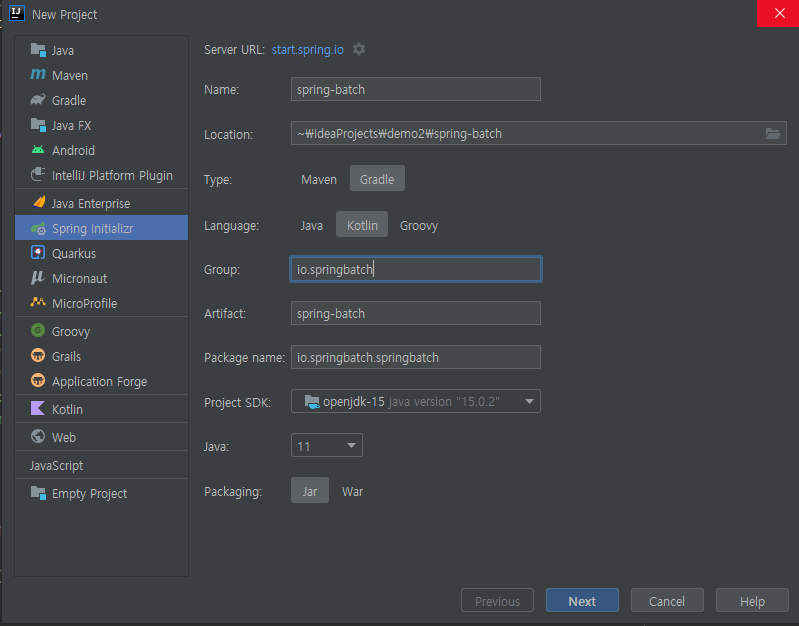Click the Grails icon
The image size is (799, 626).
(38, 355)
